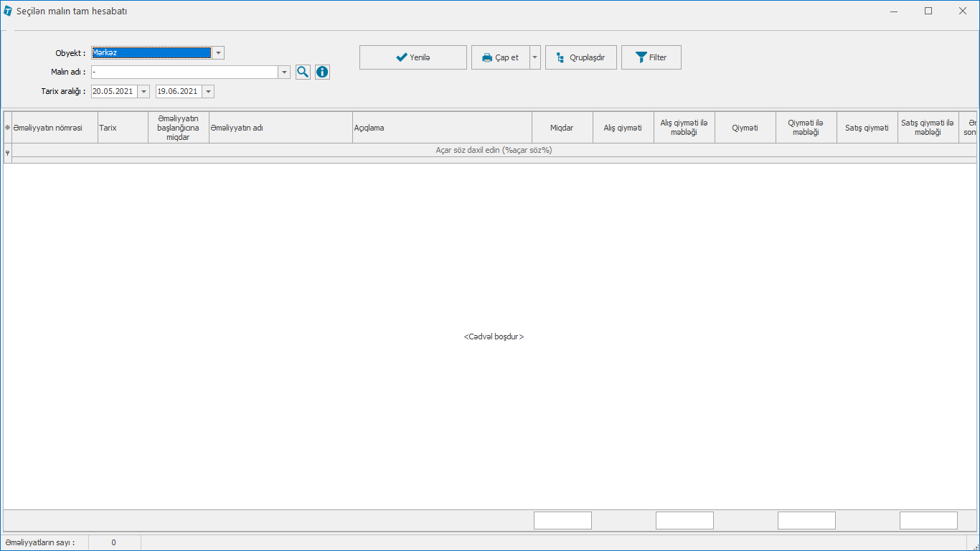Click the Əməliyyatın nömrəsi column header
The image size is (980, 551).
55,128
